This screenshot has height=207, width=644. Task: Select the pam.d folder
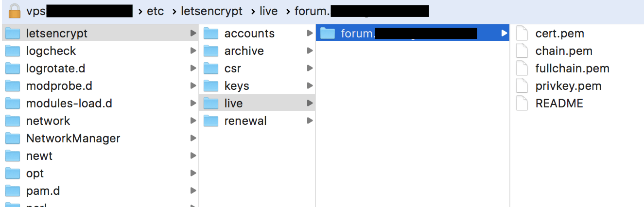(x=43, y=191)
